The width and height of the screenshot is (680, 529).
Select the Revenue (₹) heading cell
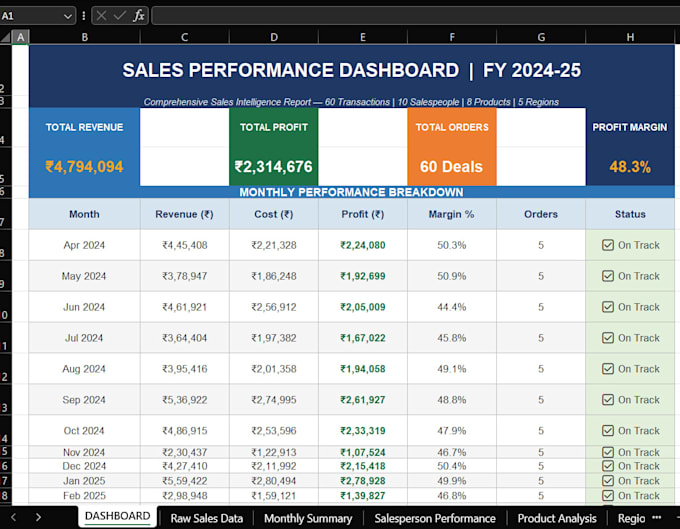(x=185, y=214)
